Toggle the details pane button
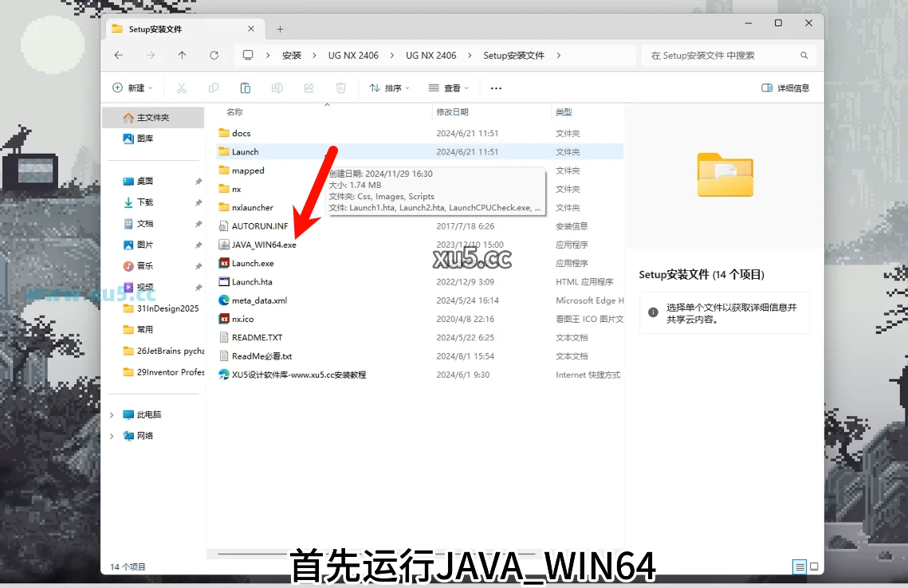 tap(785, 88)
